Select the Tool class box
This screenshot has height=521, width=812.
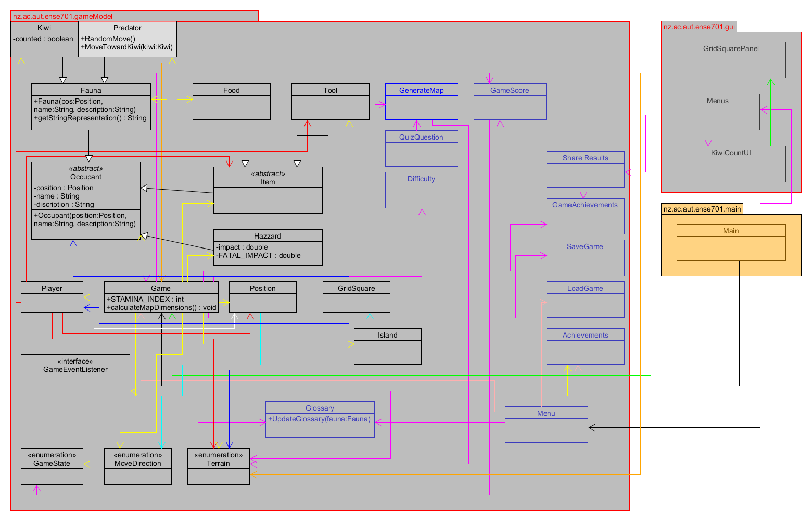pos(331,102)
